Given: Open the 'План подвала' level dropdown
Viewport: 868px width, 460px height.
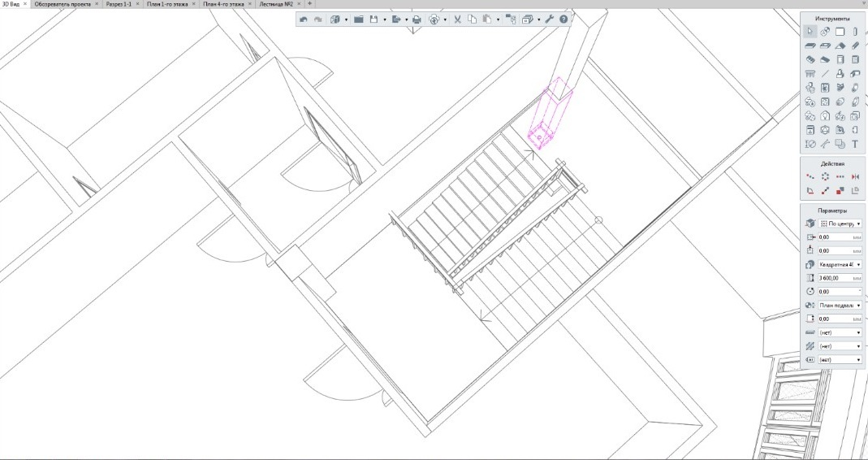Looking at the screenshot, I should pyautogui.click(x=840, y=306).
